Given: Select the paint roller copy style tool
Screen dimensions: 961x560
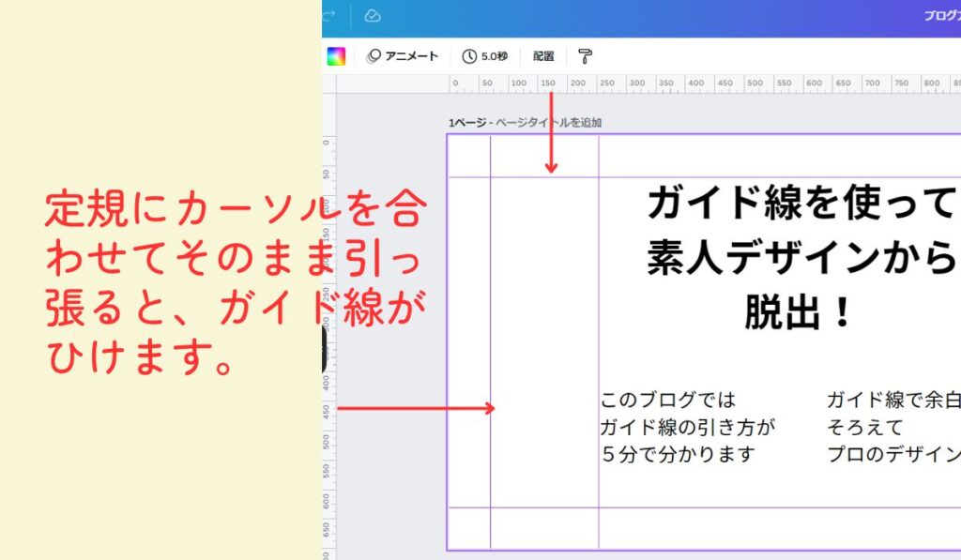Looking at the screenshot, I should pos(585,56).
